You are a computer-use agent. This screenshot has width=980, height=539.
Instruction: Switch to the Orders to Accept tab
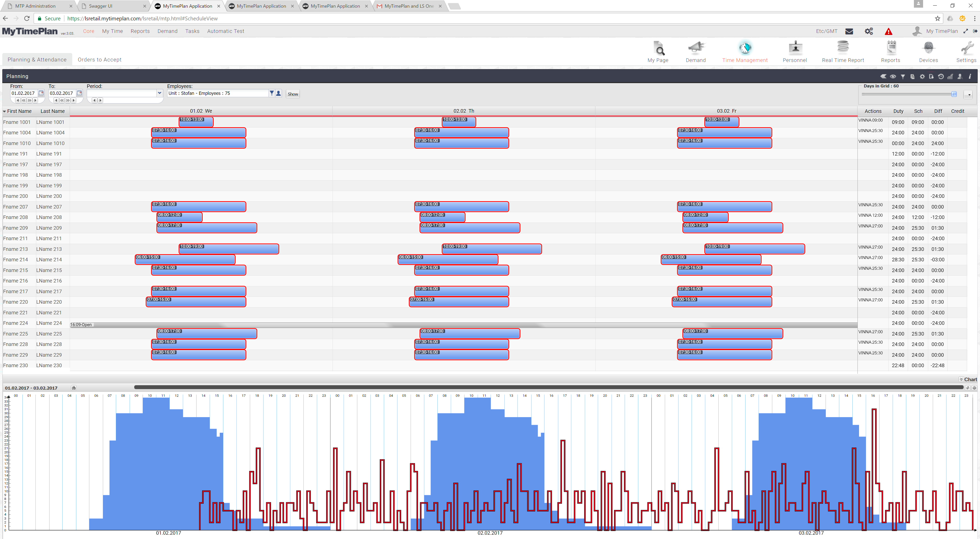[x=99, y=60]
